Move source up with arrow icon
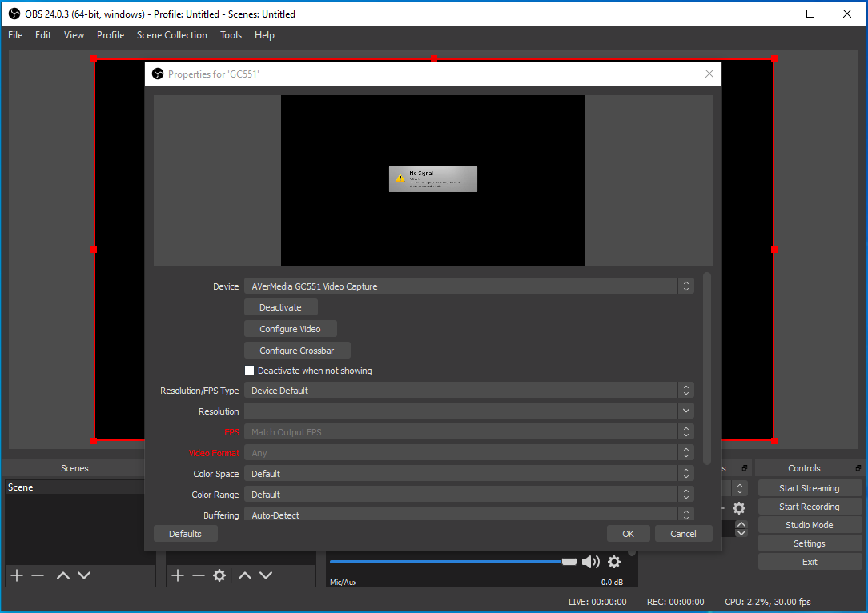868x613 pixels. tap(245, 575)
